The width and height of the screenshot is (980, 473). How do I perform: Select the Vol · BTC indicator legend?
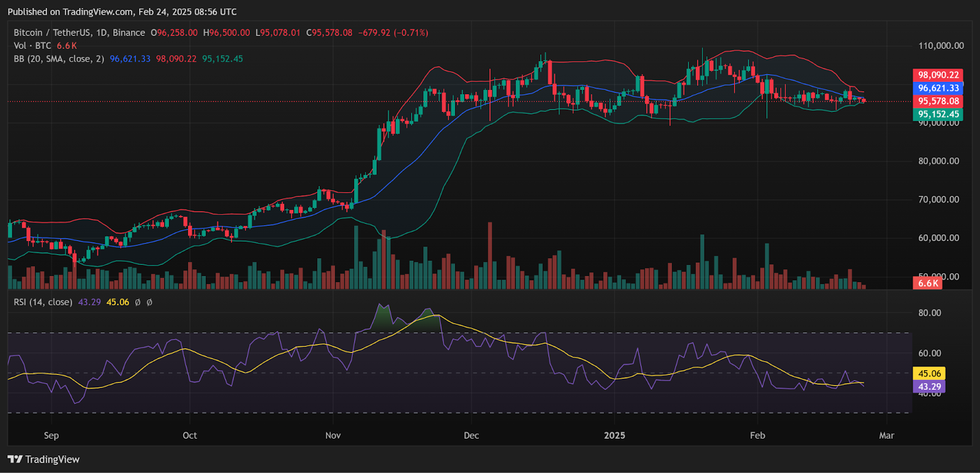coord(32,46)
